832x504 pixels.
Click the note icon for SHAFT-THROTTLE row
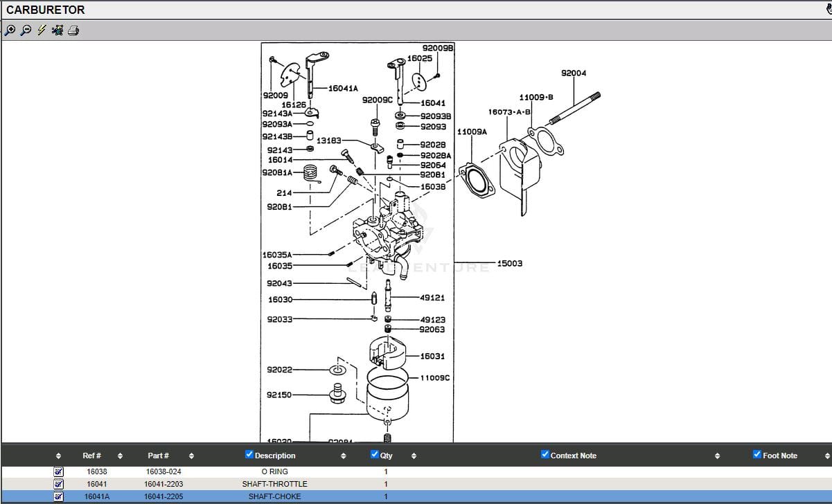(x=59, y=484)
